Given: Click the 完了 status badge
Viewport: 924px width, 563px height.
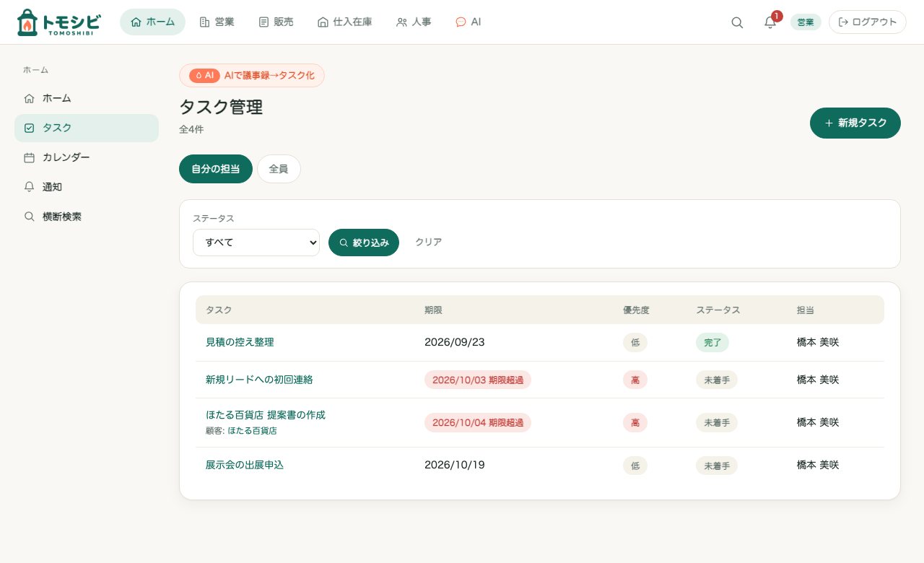Looking at the screenshot, I should click(x=712, y=342).
